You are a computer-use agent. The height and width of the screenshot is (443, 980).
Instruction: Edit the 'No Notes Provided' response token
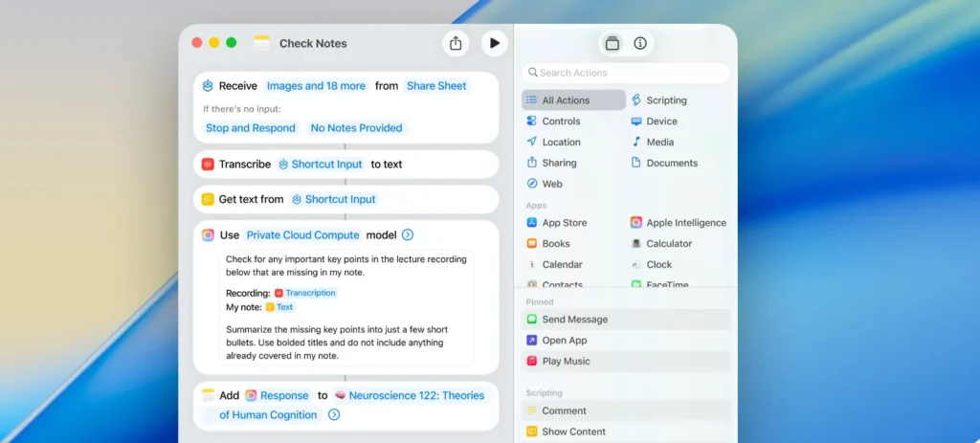[356, 128]
